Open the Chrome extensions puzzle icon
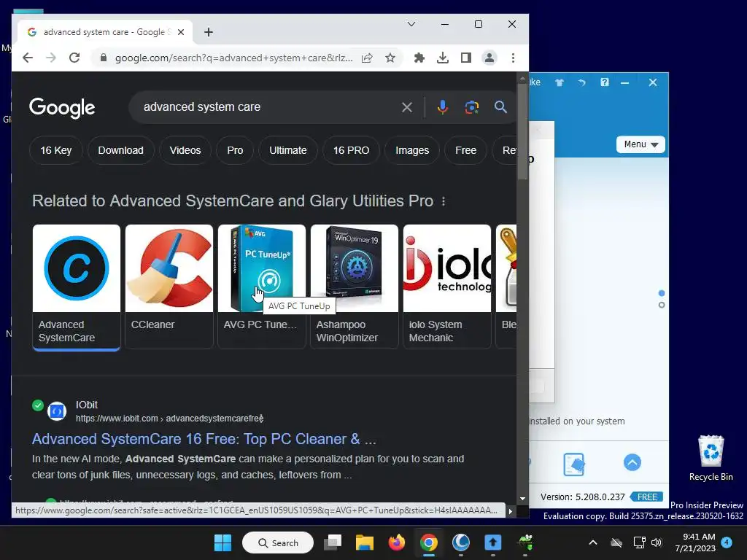This screenshot has height=560, width=747. [x=419, y=58]
